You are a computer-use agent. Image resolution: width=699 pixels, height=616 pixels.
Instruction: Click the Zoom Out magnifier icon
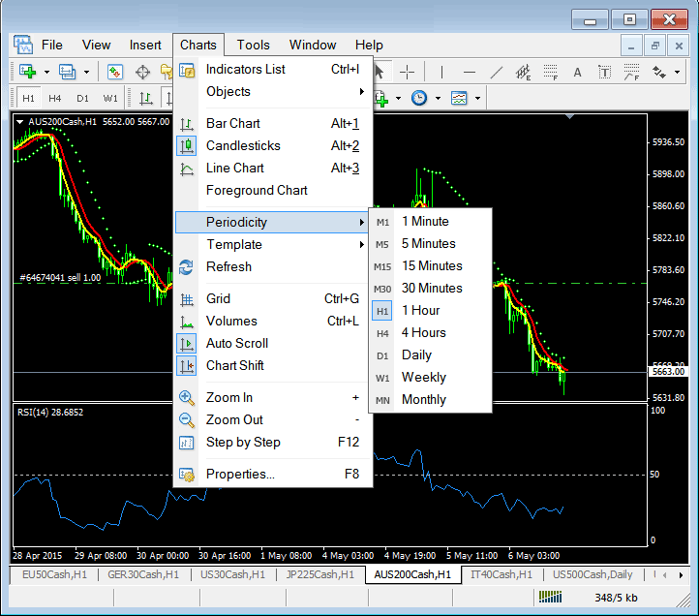point(188,420)
